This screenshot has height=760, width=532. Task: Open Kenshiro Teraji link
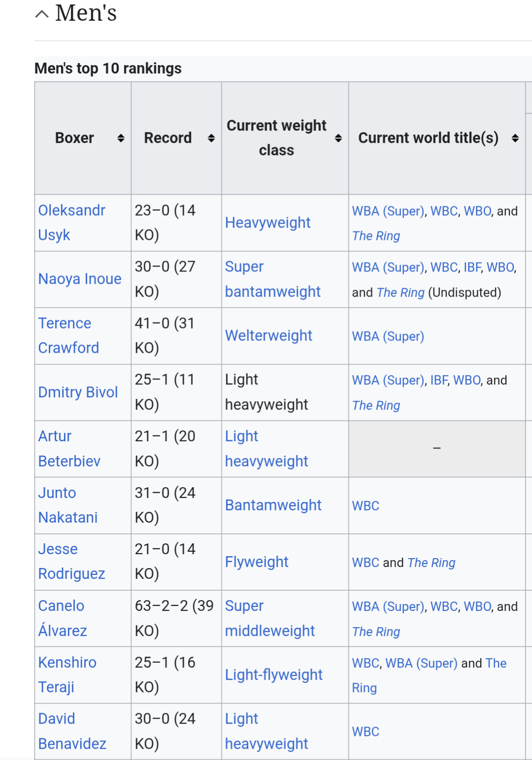(x=67, y=675)
